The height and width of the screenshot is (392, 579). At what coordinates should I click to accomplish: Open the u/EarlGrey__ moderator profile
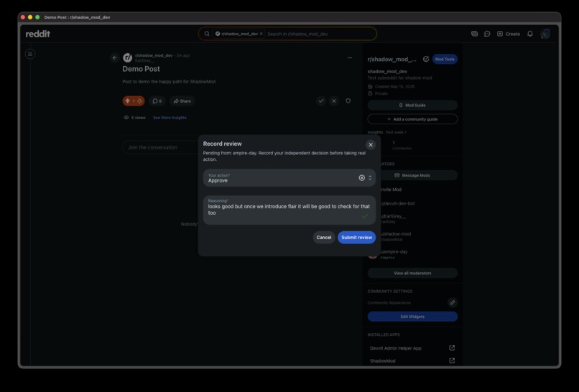click(393, 216)
